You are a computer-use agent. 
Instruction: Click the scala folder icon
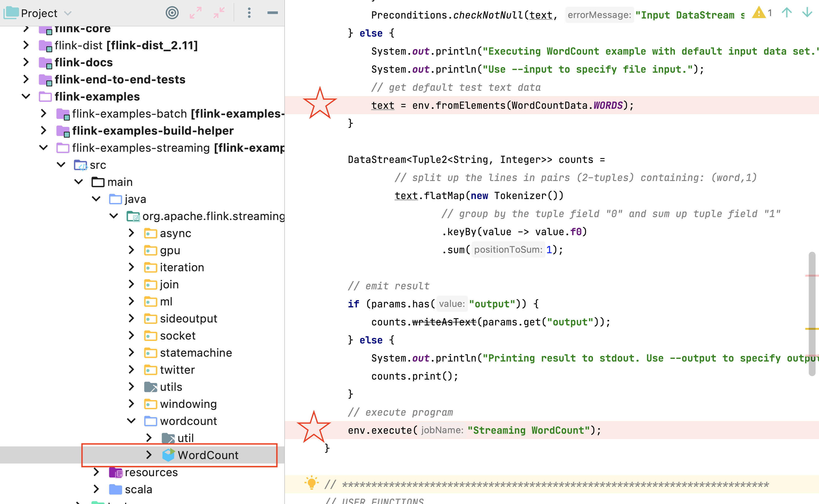116,489
